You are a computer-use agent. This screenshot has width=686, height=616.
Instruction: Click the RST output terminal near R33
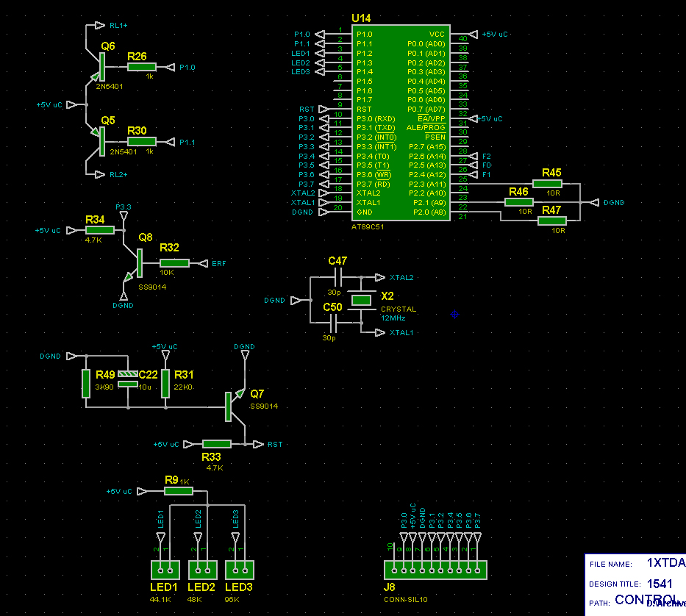pyautogui.click(x=259, y=444)
